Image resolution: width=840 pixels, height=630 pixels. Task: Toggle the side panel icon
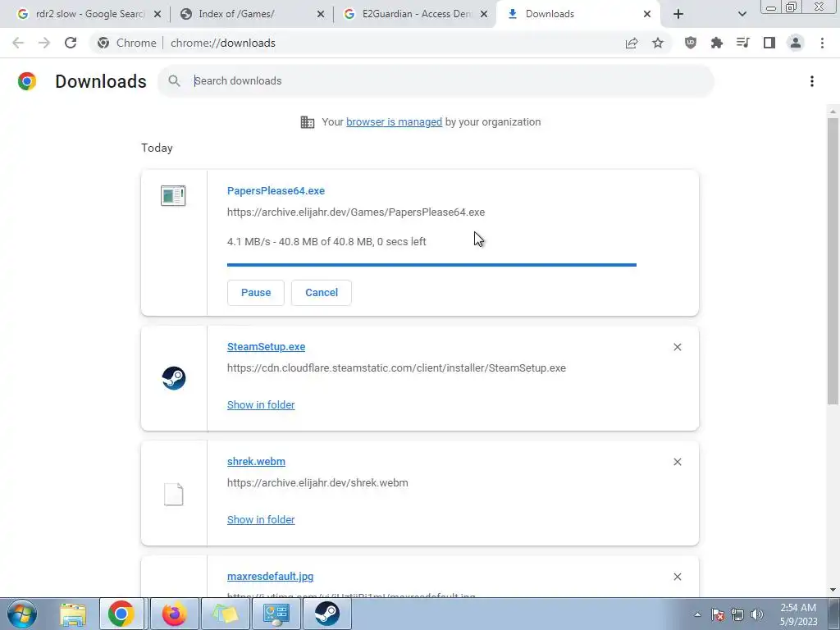(769, 43)
